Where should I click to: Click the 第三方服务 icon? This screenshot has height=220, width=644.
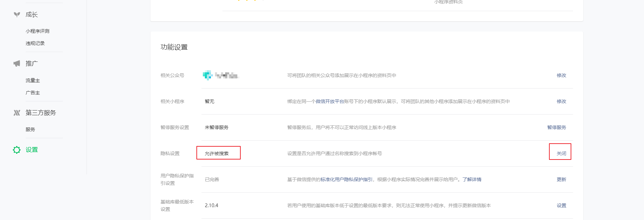pyautogui.click(x=17, y=113)
